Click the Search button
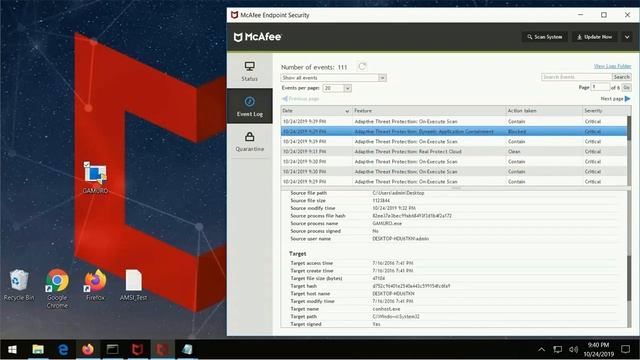The width and height of the screenshot is (640, 360). pyautogui.click(x=621, y=77)
